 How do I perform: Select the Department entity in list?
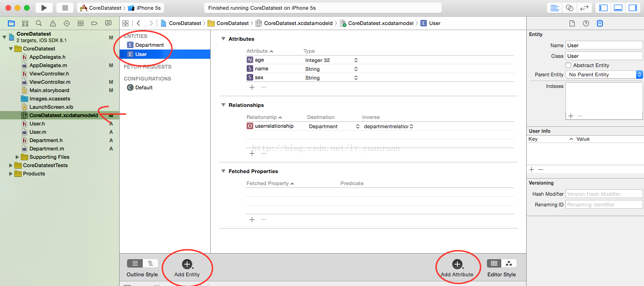pos(149,45)
